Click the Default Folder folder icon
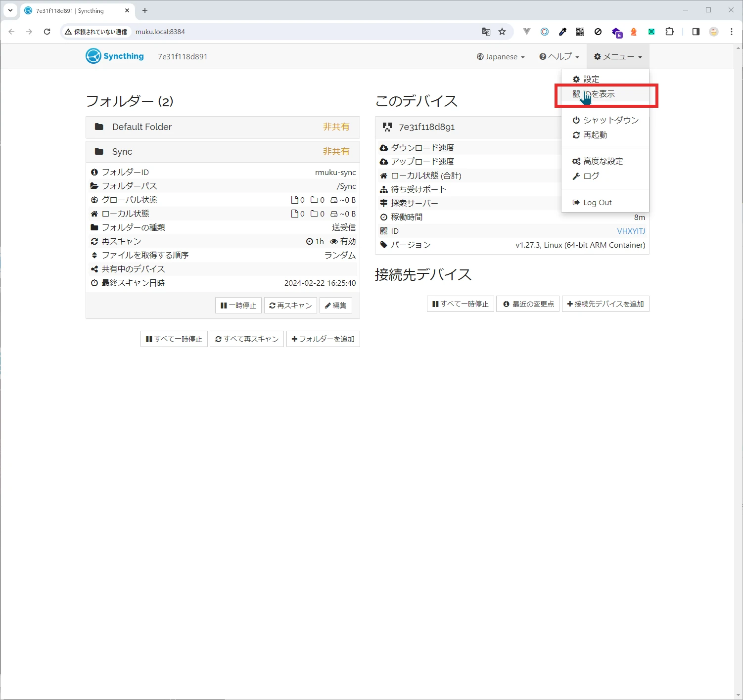The height and width of the screenshot is (700, 743). coord(99,127)
